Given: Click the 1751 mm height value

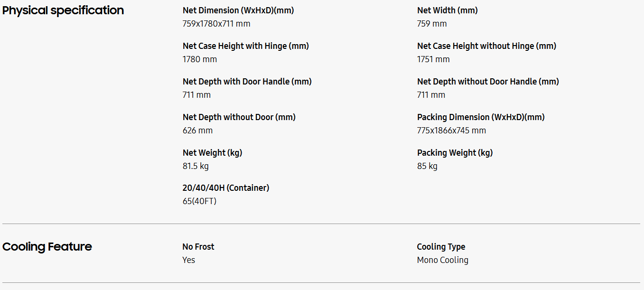Looking at the screenshot, I should click(433, 59).
